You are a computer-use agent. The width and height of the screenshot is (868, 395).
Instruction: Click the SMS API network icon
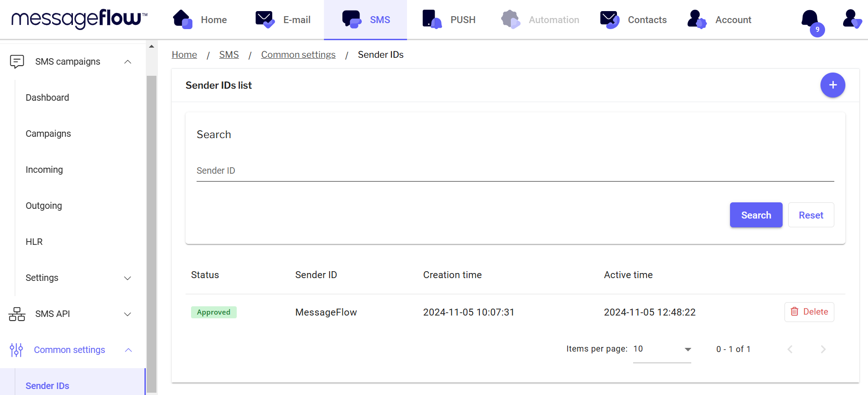coord(17,314)
